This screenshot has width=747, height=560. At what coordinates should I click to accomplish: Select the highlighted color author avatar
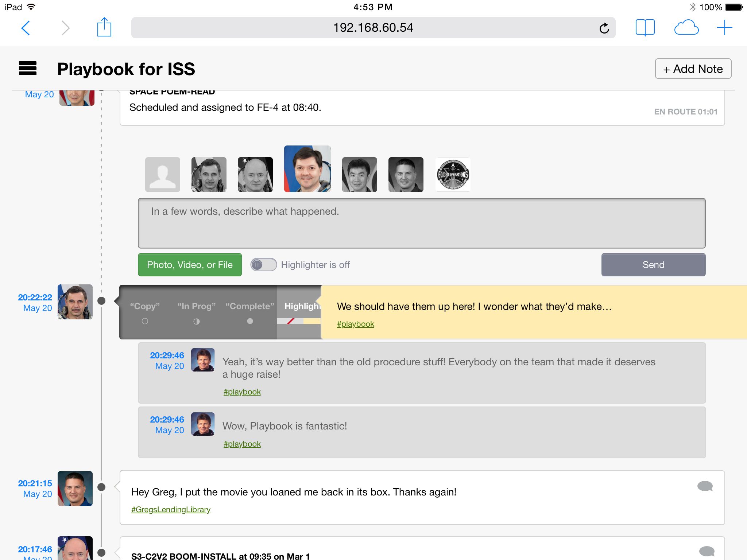coord(307,169)
